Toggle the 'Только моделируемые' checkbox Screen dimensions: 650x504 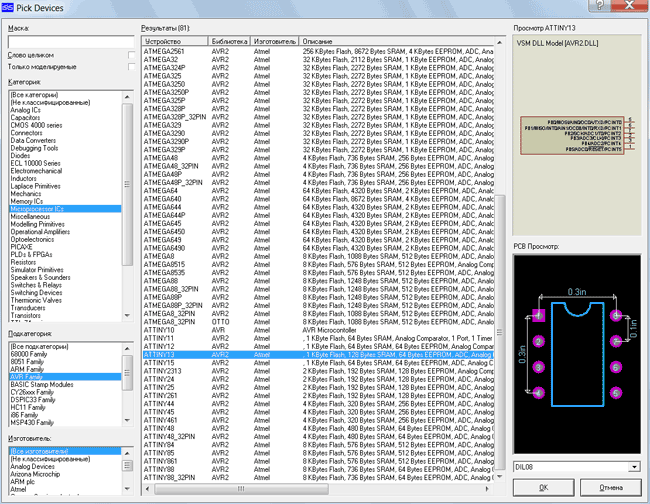point(131,67)
